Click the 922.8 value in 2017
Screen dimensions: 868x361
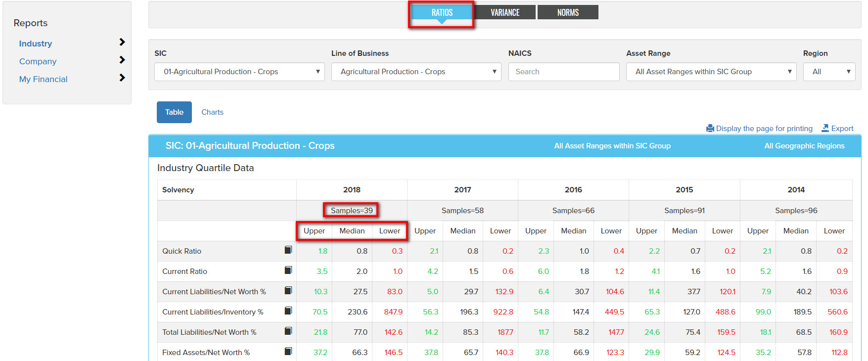tap(503, 312)
